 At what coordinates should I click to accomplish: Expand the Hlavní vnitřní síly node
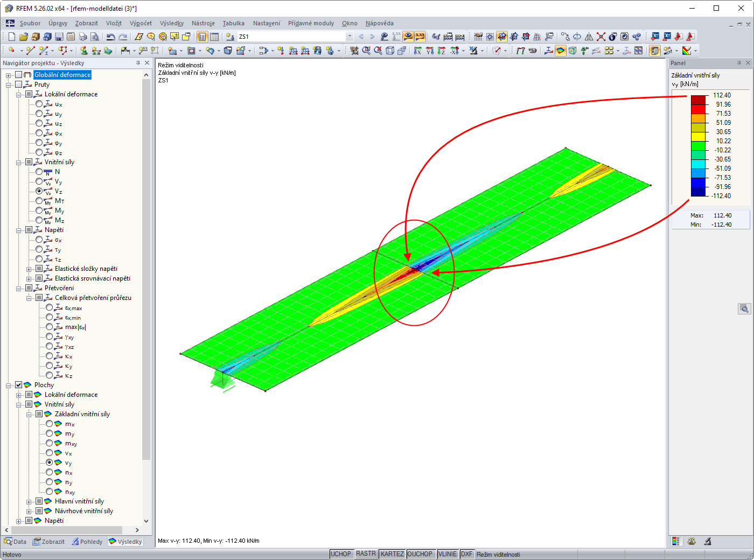coord(29,501)
